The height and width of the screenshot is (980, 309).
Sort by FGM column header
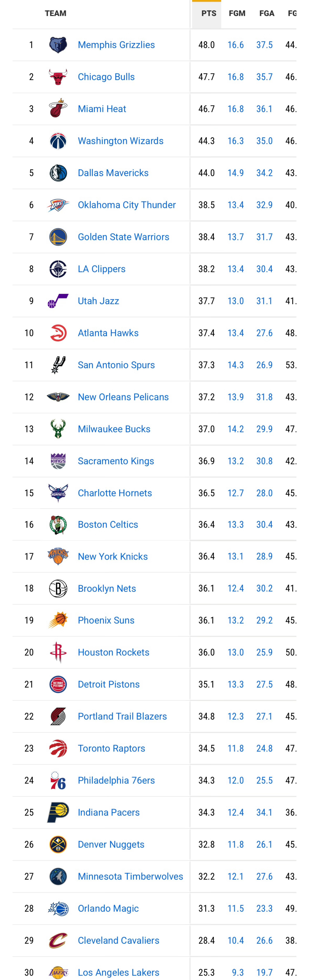pos(237,14)
